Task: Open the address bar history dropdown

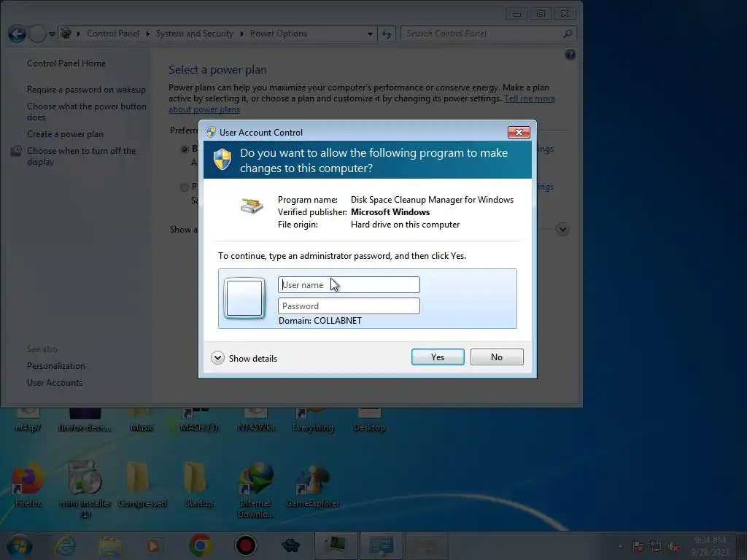Action: click(x=370, y=34)
